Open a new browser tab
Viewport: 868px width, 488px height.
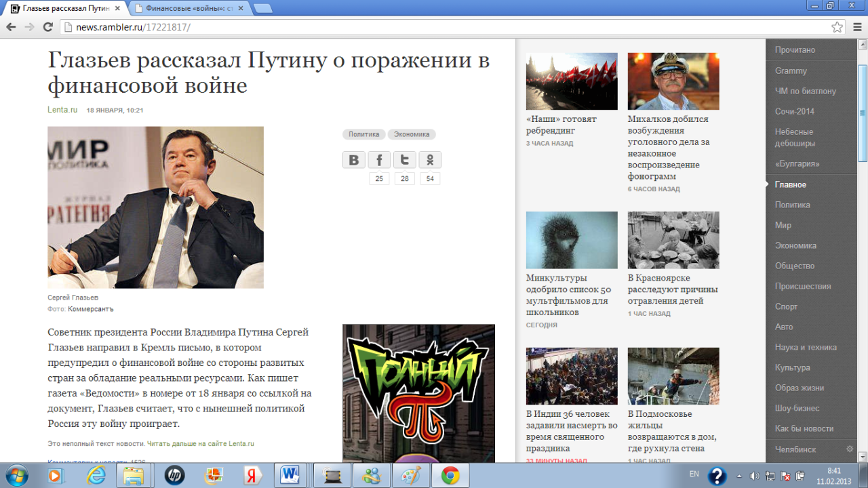pyautogui.click(x=263, y=8)
